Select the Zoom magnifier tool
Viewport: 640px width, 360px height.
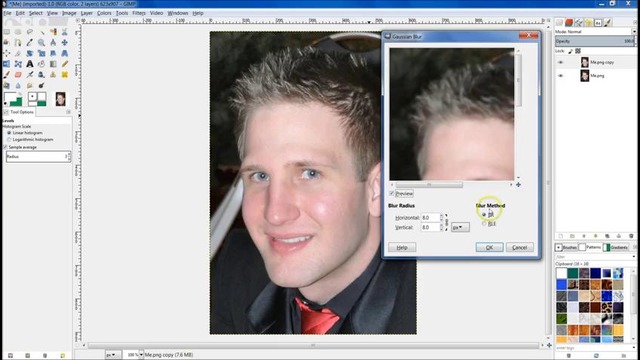point(41,42)
